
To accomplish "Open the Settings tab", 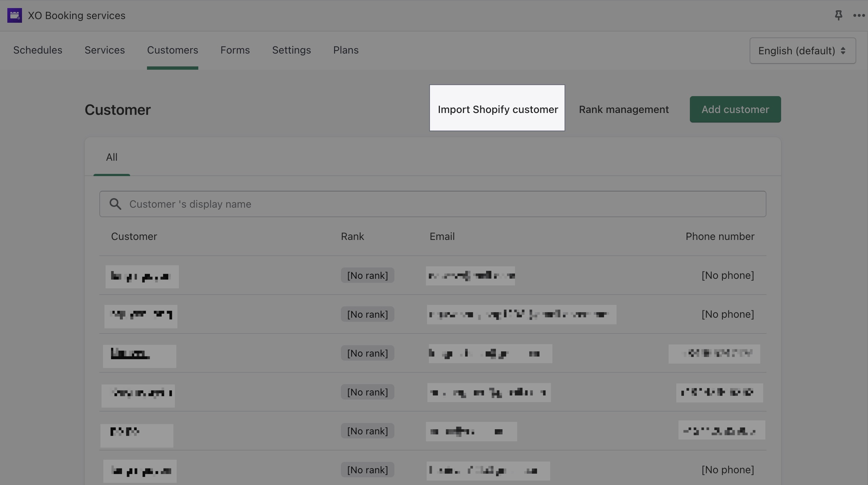I will pyautogui.click(x=291, y=50).
